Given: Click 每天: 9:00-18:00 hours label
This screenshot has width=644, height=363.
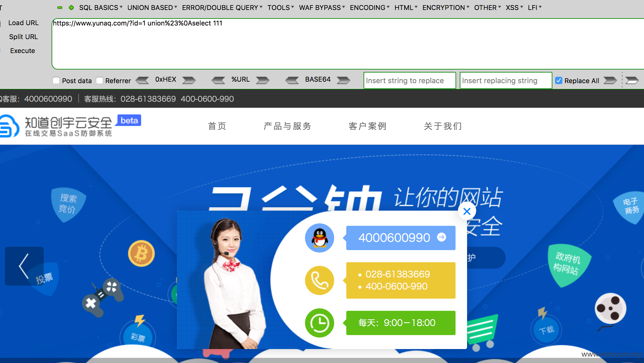Looking at the screenshot, I should 397,323.
